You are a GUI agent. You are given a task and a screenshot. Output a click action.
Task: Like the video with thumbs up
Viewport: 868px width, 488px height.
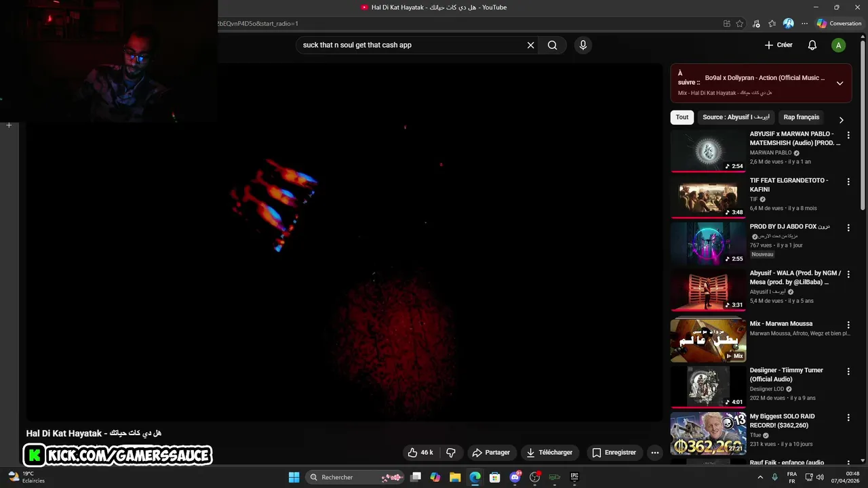click(420, 453)
